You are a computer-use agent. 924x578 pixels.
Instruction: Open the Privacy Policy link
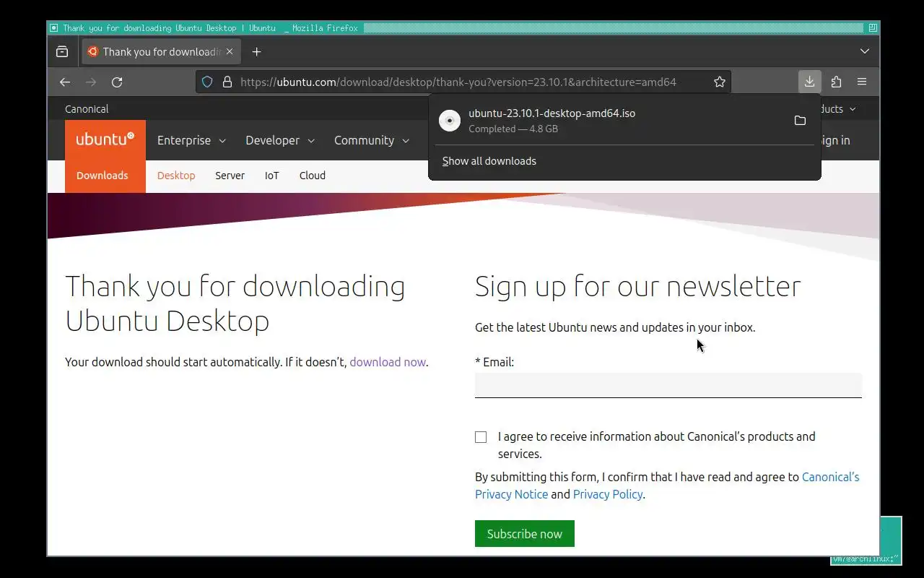pyautogui.click(x=608, y=494)
